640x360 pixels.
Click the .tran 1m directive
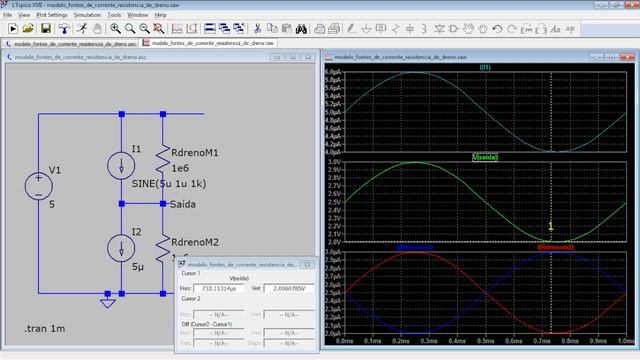pos(44,329)
